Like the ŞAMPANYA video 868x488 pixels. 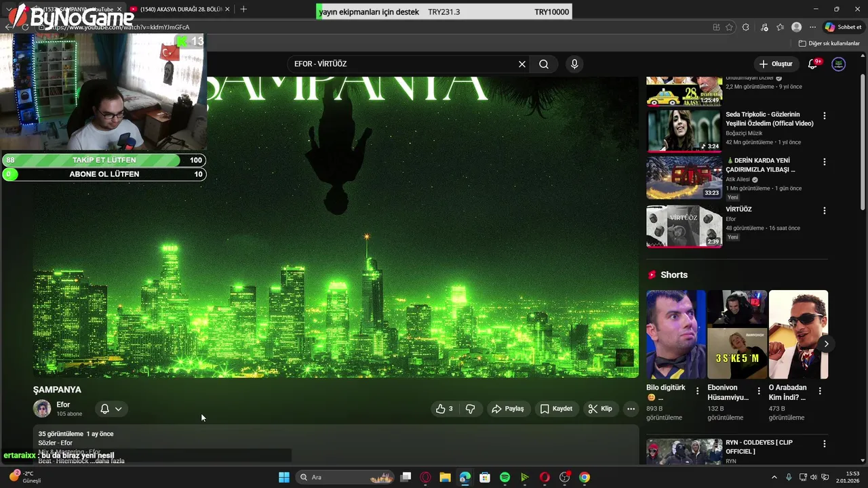point(444,409)
